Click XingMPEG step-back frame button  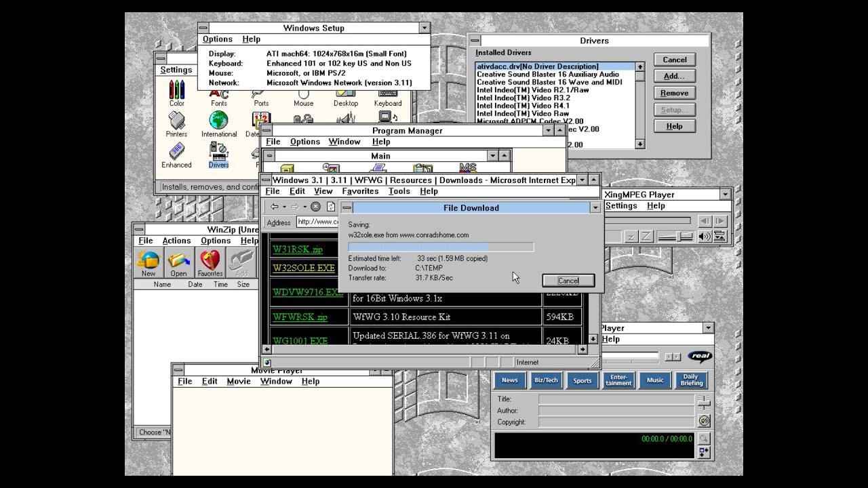(705, 221)
